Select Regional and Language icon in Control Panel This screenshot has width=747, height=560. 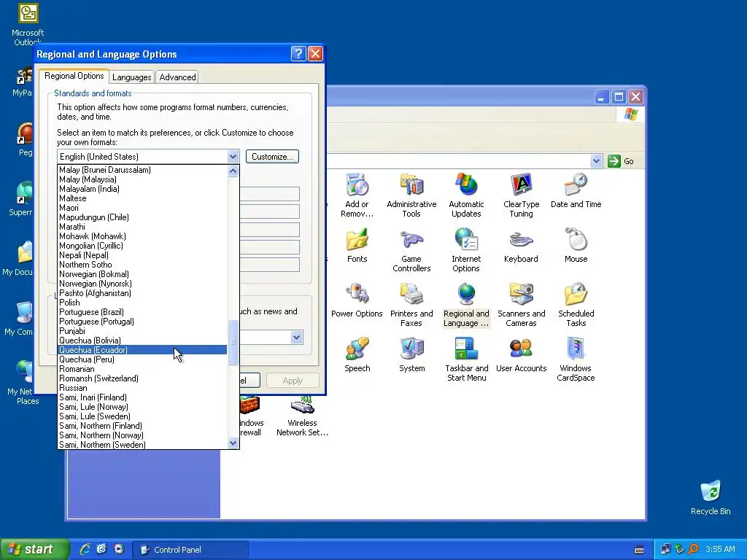pyautogui.click(x=466, y=295)
